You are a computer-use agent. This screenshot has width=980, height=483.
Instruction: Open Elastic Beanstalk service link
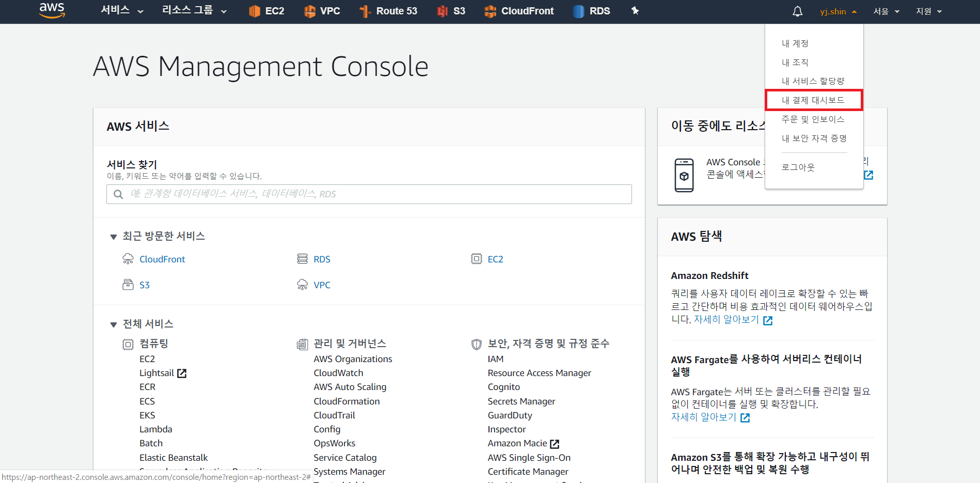click(x=173, y=458)
